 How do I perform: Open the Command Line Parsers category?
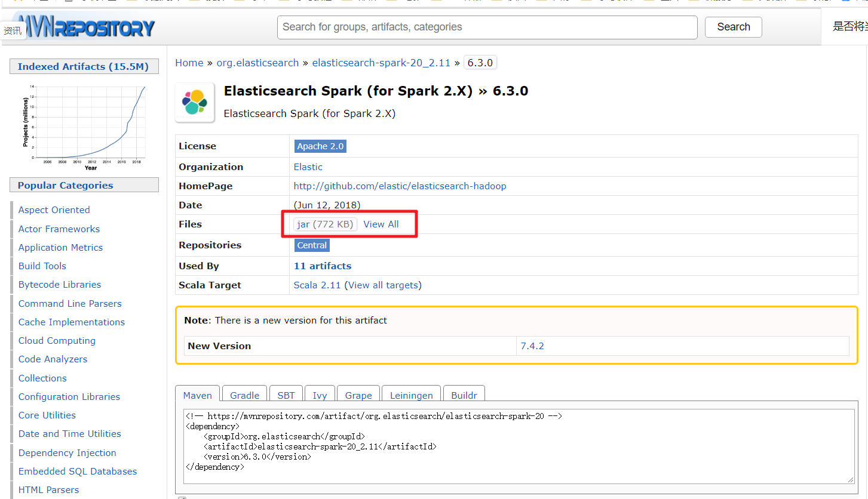click(x=70, y=304)
